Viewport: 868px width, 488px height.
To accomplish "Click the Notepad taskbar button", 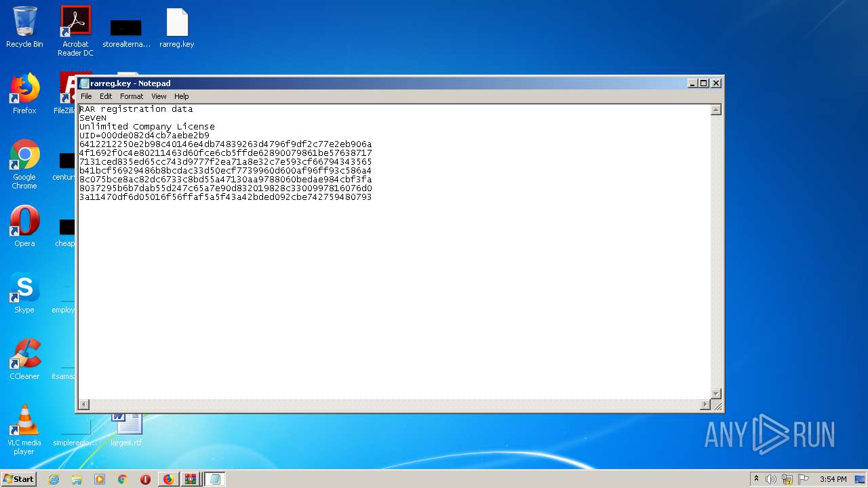I will pyautogui.click(x=215, y=479).
